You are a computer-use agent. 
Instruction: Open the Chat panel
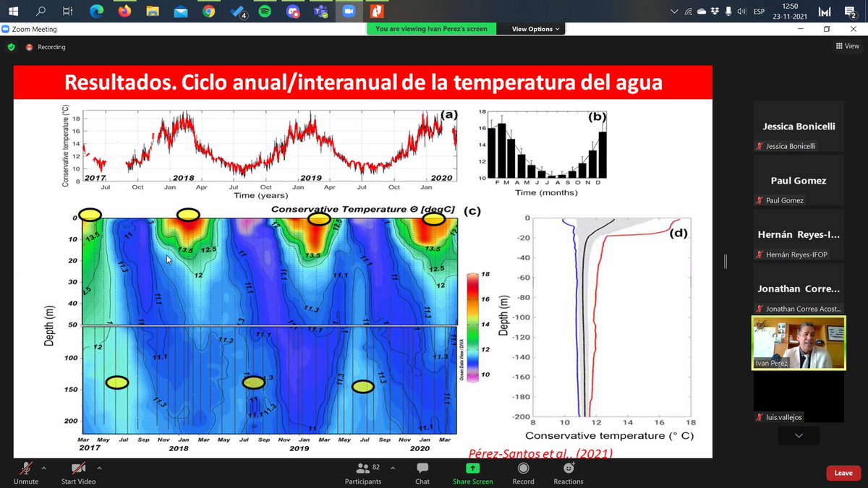coord(422,473)
